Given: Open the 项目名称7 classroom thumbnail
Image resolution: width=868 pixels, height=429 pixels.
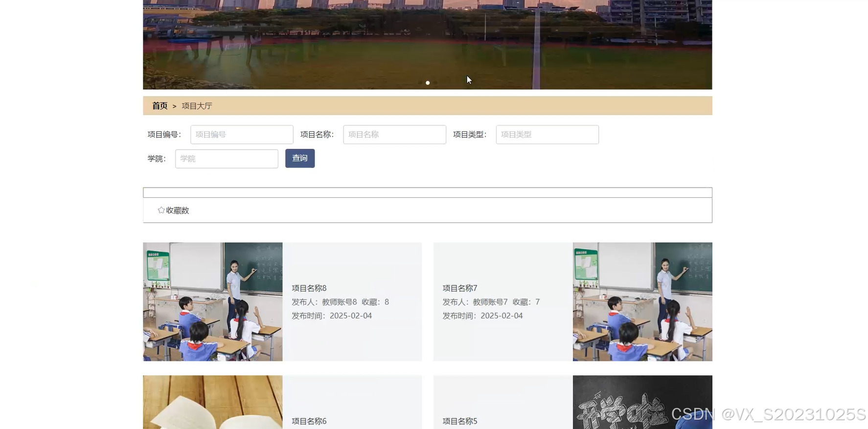Looking at the screenshot, I should 642,302.
